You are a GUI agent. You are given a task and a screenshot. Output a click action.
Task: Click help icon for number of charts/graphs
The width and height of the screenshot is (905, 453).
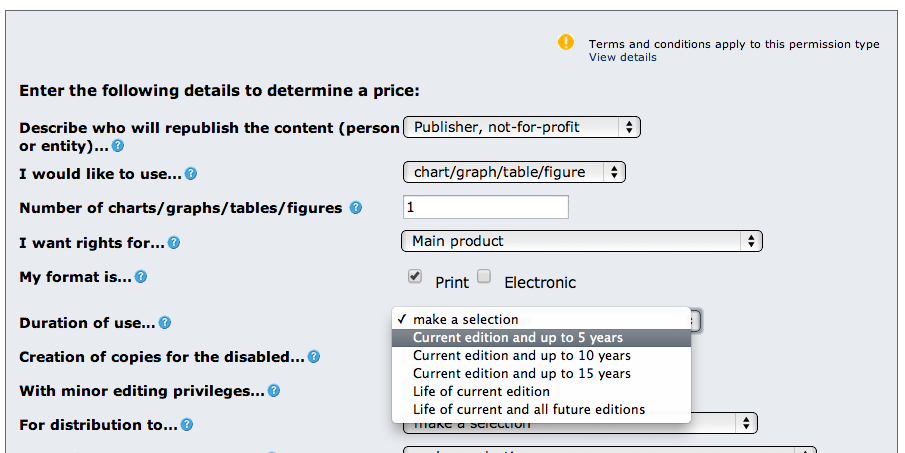[x=356, y=208]
